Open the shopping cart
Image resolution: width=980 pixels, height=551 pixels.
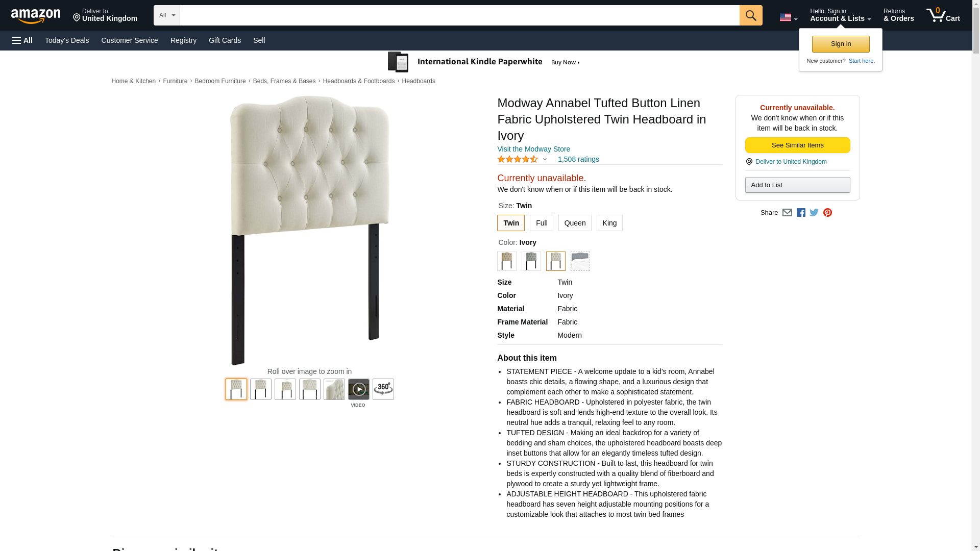pyautogui.click(x=943, y=15)
